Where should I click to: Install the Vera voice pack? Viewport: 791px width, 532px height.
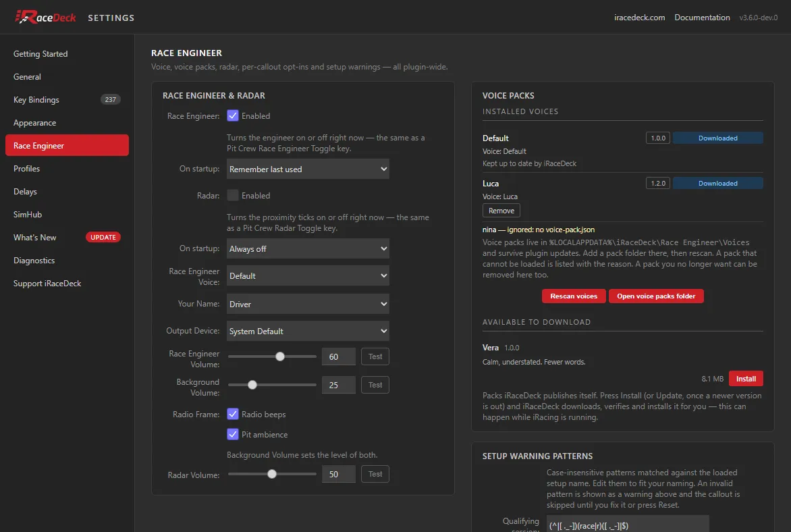coord(746,379)
